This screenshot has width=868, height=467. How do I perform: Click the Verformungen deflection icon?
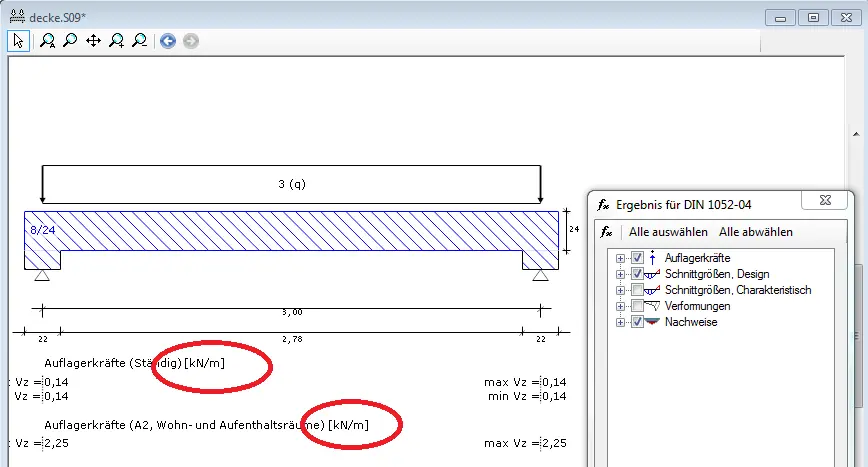(x=652, y=306)
